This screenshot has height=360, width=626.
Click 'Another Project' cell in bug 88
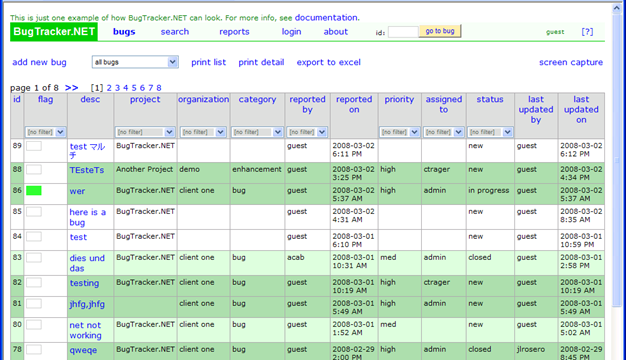coord(145,169)
